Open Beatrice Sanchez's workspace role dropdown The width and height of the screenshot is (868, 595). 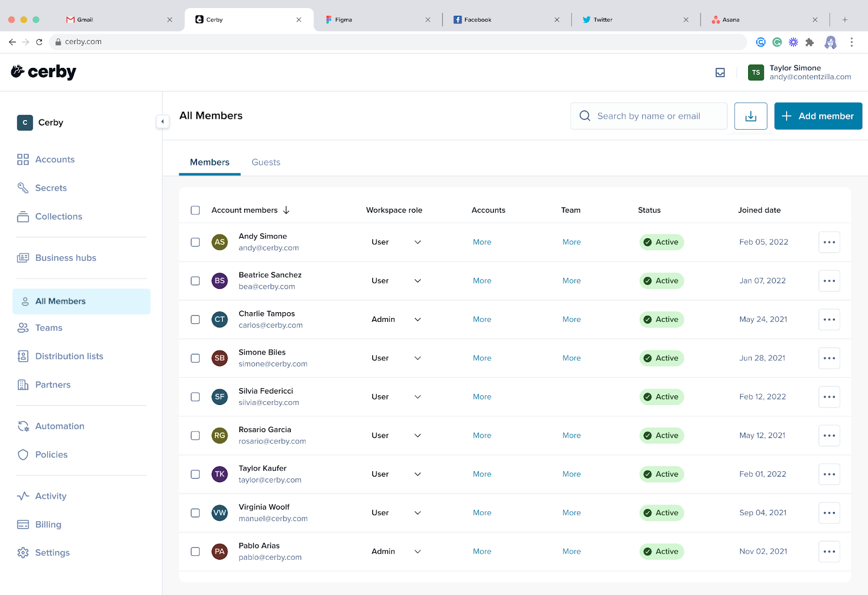[x=396, y=281]
